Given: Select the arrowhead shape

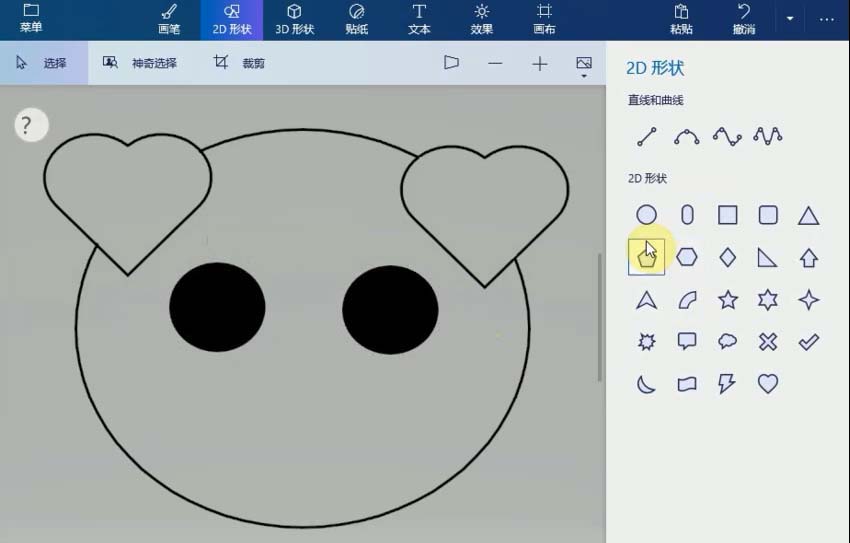Looking at the screenshot, I should [x=646, y=300].
